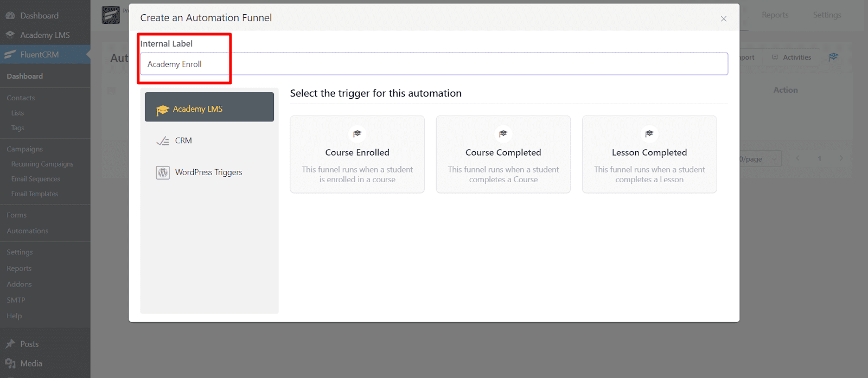
Task: Click the Media icon in sidebar
Action: (x=10, y=363)
